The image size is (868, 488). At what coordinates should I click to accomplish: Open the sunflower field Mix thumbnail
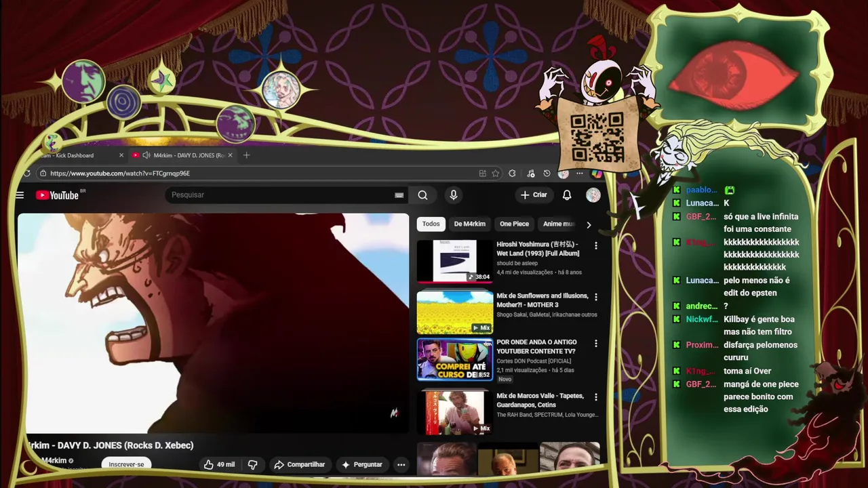[x=455, y=312]
